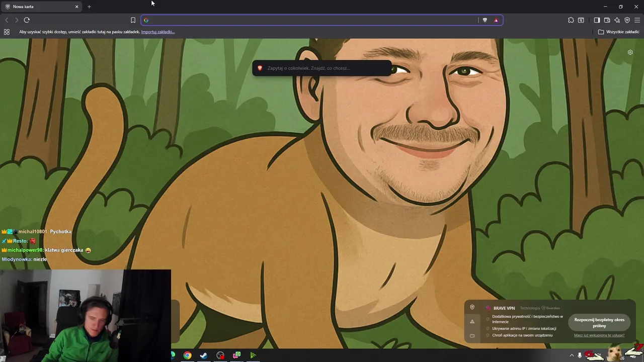Toggle the sidebar panel icon

597,20
